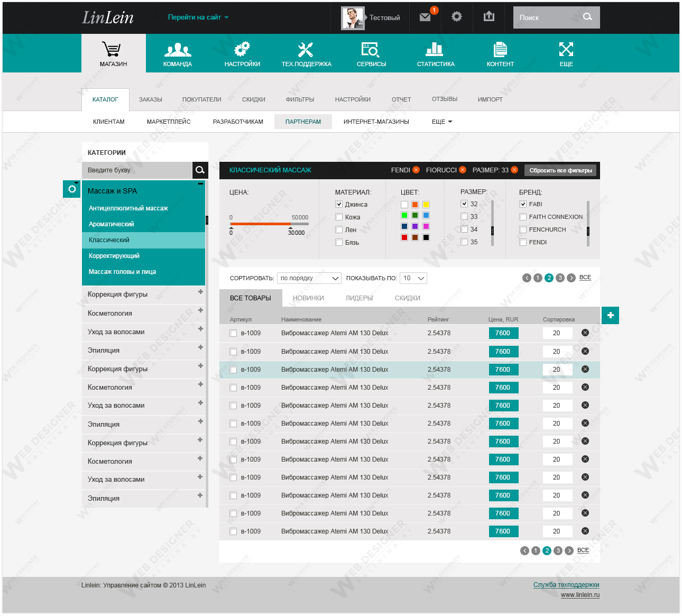This screenshot has height=616, width=682.
Task: Remove the РАЗМЕР: 33 filter tag
Action: 514,170
